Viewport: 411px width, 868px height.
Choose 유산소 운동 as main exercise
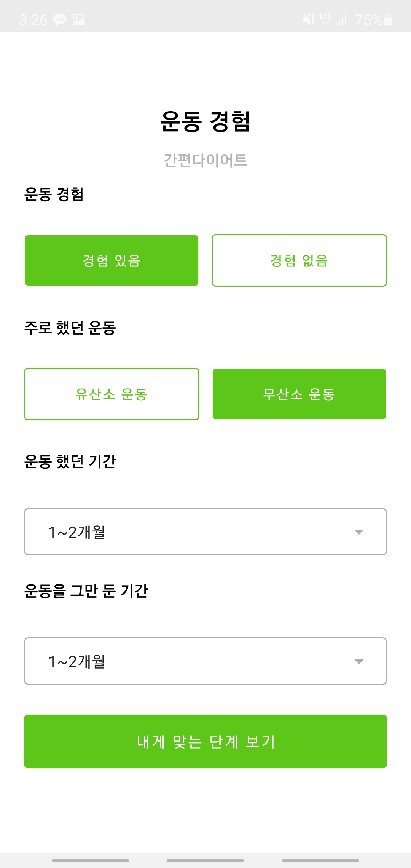(112, 394)
